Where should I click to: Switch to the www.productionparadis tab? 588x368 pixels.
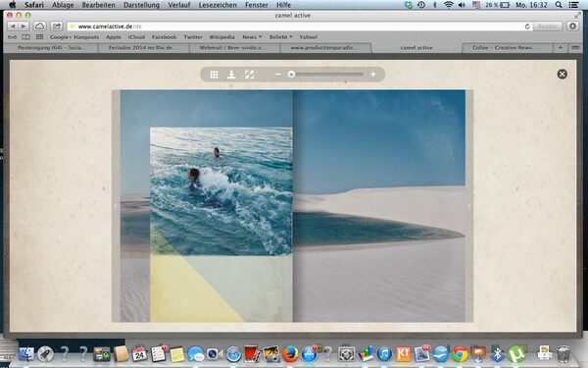pos(325,48)
